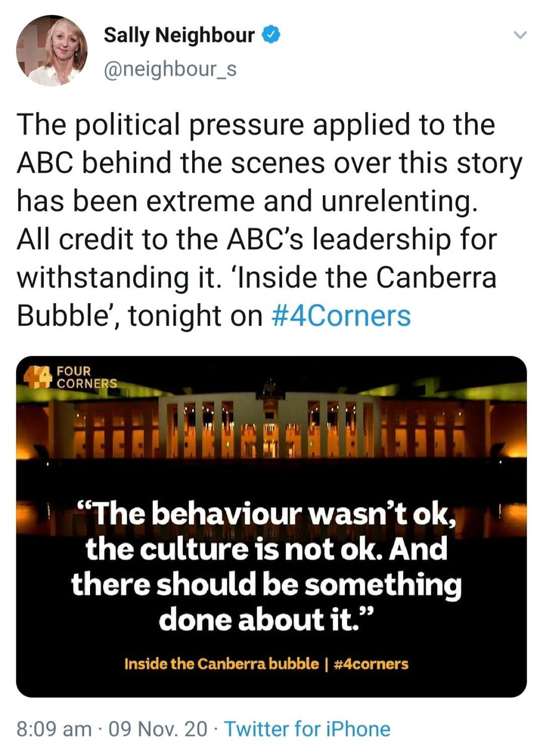This screenshot has width=543, height=756.
Task: Select the quote line 'The behaviour wasn't ok'
Action: pos(266,515)
